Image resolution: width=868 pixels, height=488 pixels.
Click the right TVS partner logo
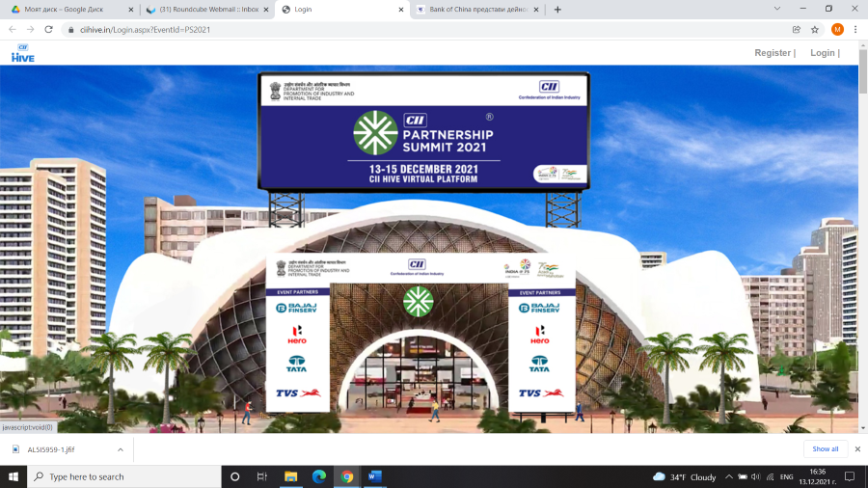click(x=541, y=393)
